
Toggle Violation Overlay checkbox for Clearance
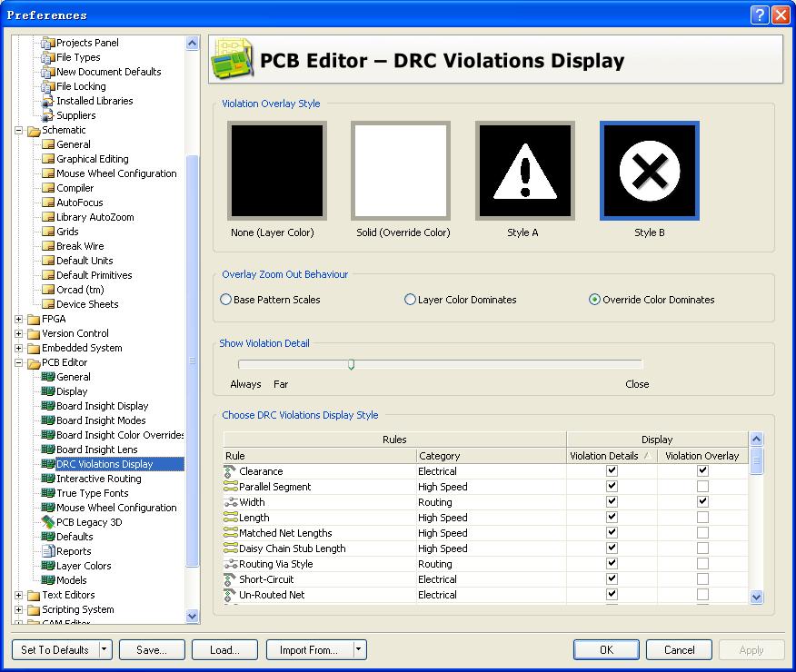click(x=702, y=470)
